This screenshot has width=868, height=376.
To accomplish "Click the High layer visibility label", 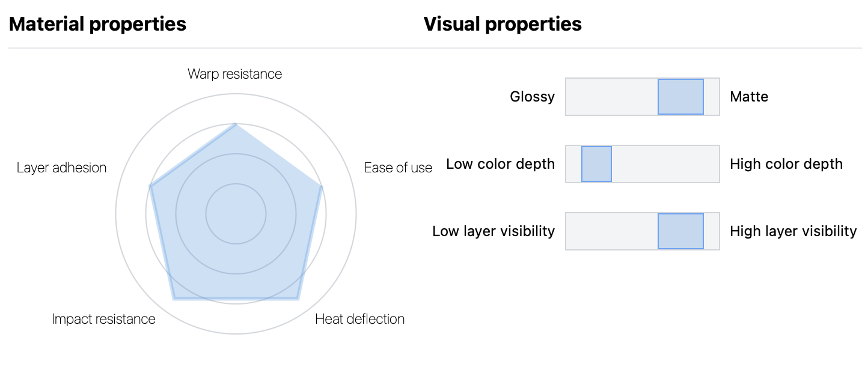I will [x=793, y=231].
